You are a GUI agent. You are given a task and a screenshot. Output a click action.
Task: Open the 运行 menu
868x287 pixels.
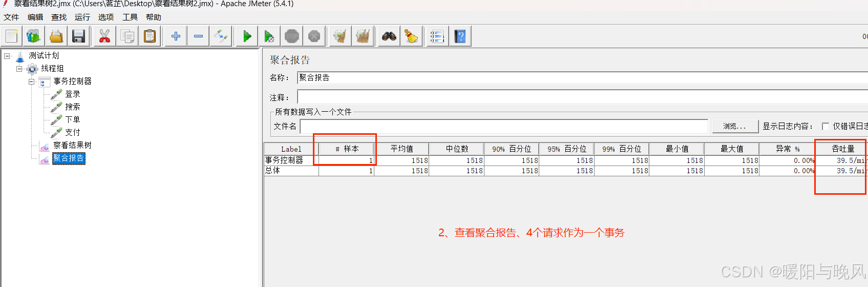[x=82, y=17]
